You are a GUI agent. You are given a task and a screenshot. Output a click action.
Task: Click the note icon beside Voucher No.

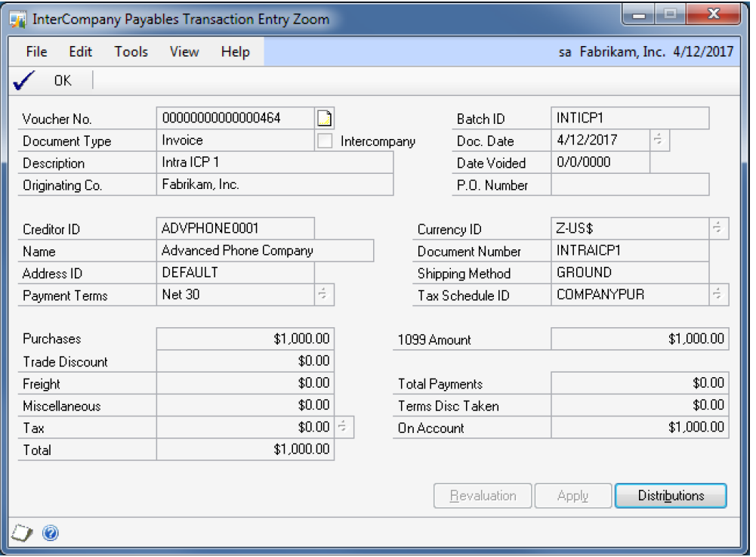click(325, 119)
